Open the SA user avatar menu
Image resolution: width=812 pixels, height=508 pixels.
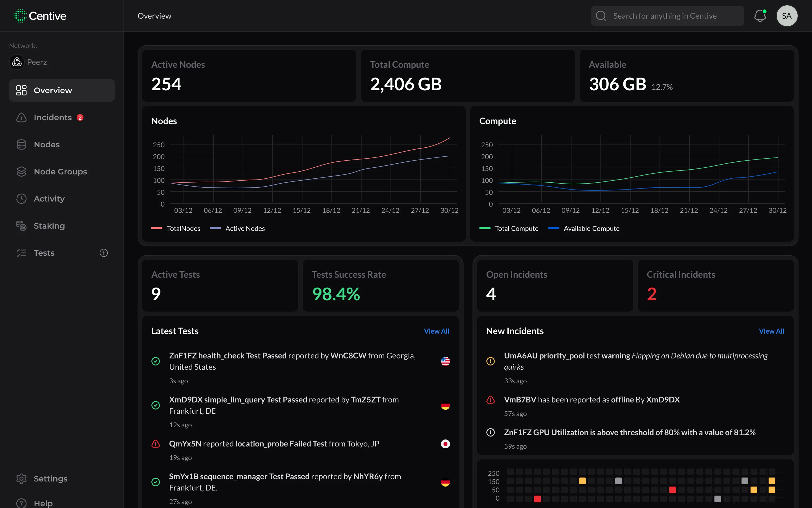[787, 16]
